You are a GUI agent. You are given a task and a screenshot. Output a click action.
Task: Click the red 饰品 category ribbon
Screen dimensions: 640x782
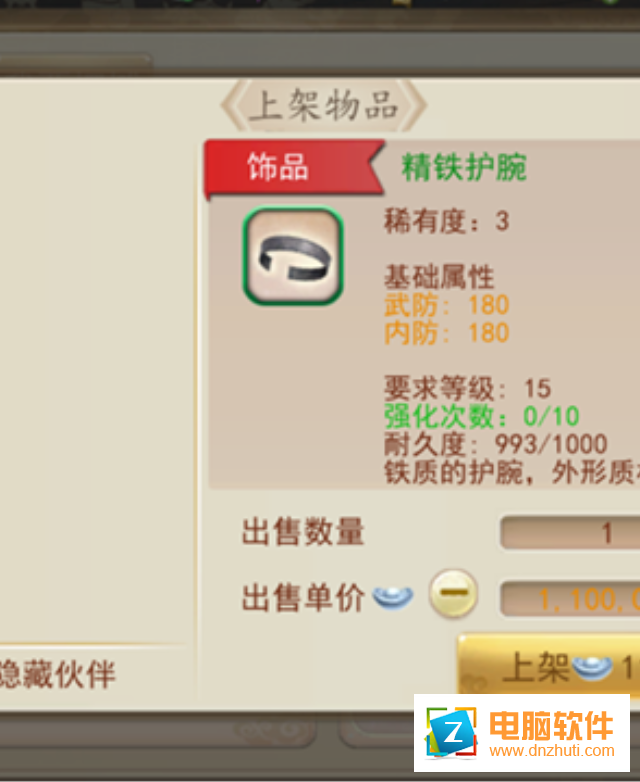pos(294,168)
